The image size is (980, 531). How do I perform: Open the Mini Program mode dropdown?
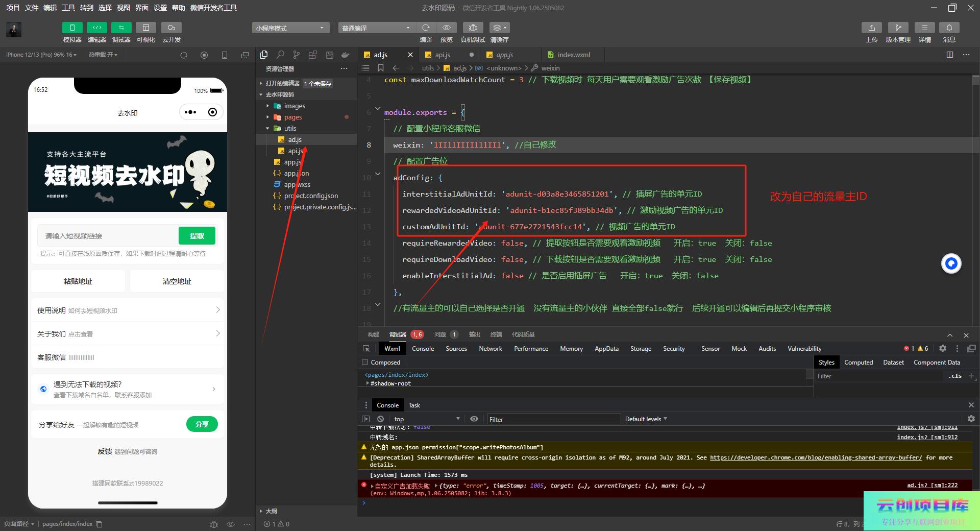tap(290, 28)
